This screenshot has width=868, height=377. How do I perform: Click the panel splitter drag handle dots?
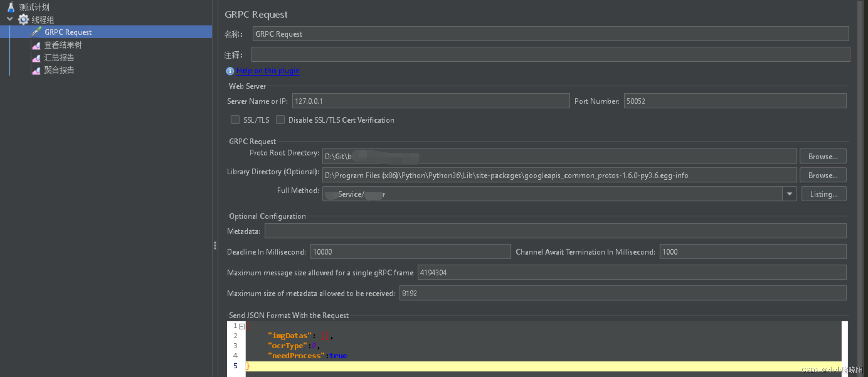click(x=215, y=245)
